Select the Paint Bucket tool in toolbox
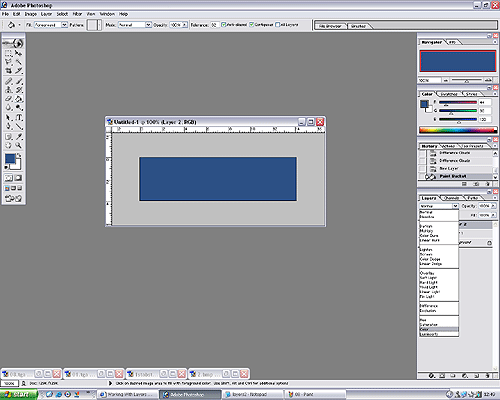The width and height of the screenshot is (500, 400). pyautogui.click(x=19, y=99)
